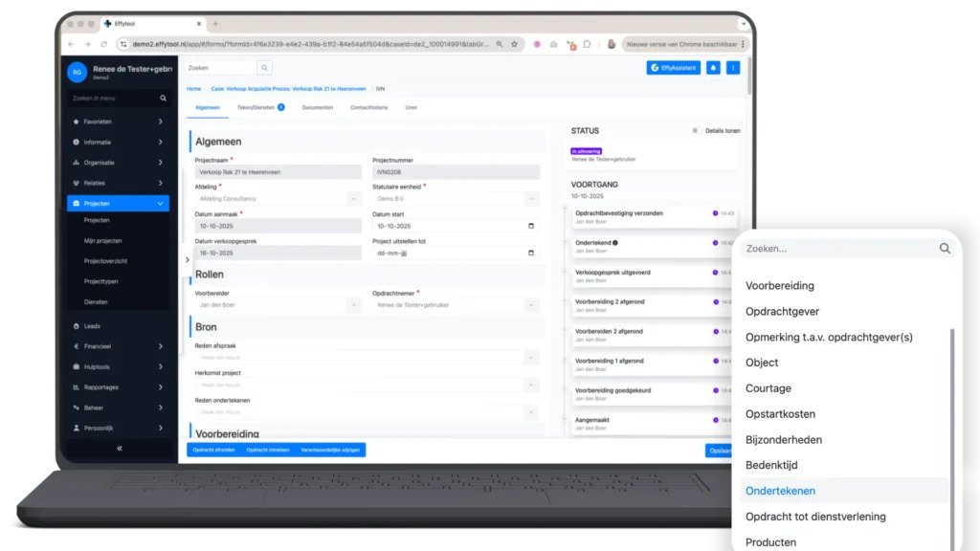Click the info icon next to Ondertekend
This screenshot has width=980, height=551.
click(615, 243)
